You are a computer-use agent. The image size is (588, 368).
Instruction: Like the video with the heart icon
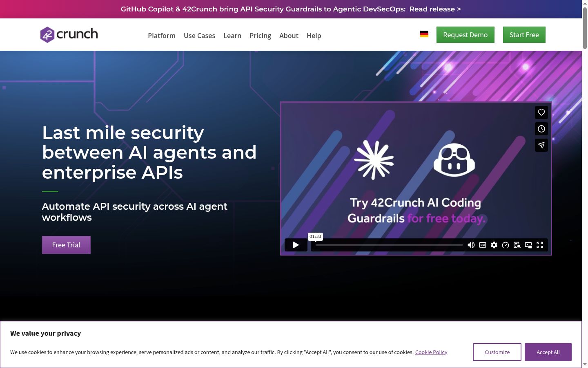tap(541, 112)
